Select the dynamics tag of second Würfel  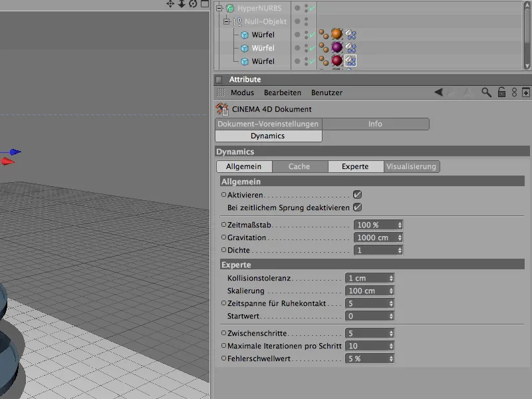[x=350, y=47]
